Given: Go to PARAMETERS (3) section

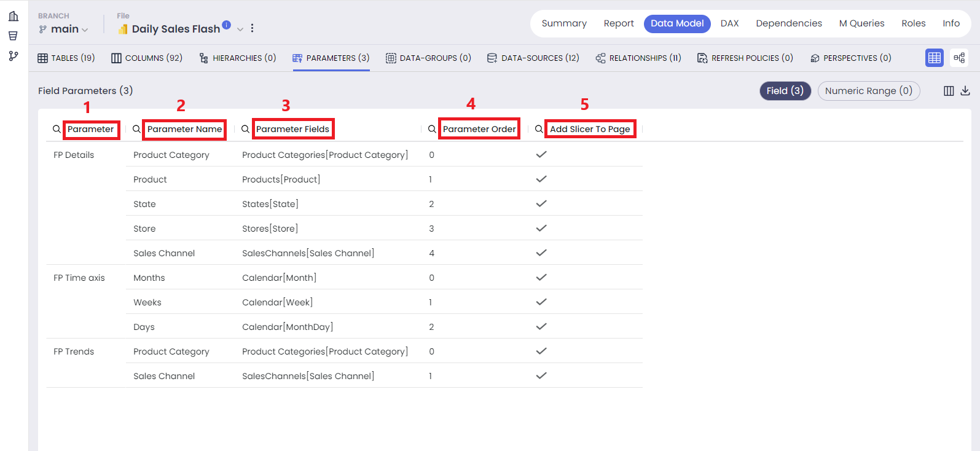Looking at the screenshot, I should pos(331,58).
